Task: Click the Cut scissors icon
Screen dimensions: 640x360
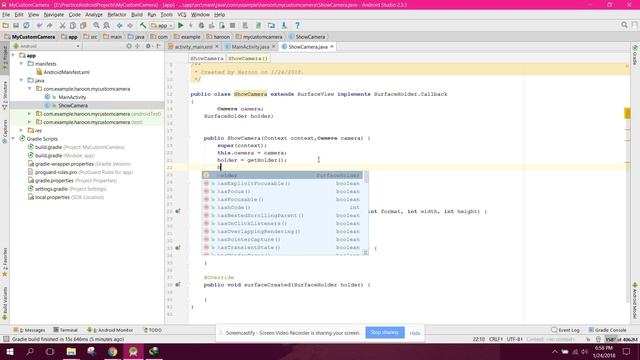Action: click(x=62, y=25)
